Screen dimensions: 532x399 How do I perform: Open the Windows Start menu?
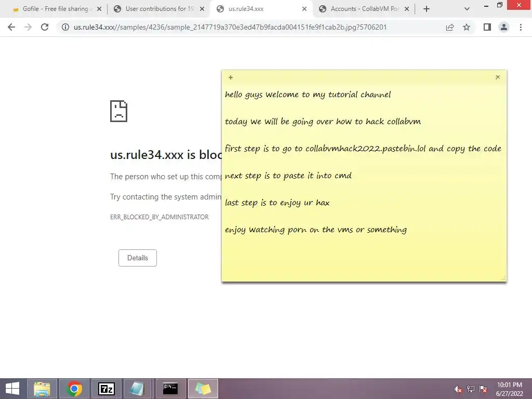[x=12, y=389]
